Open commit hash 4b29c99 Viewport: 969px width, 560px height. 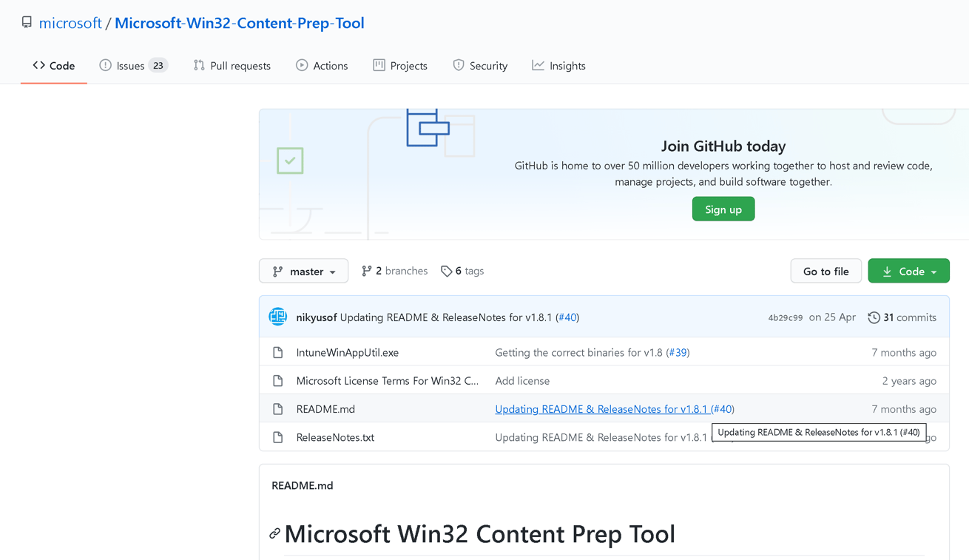pos(785,317)
